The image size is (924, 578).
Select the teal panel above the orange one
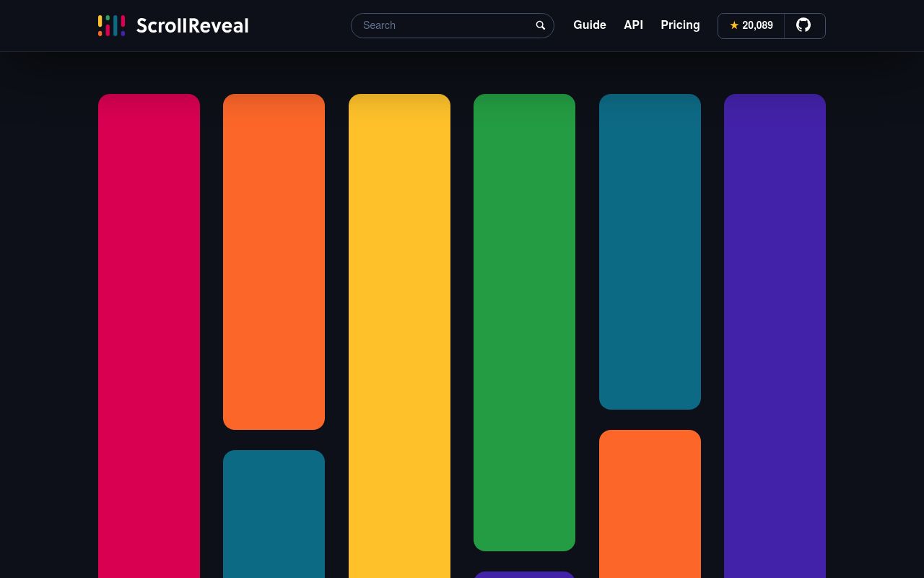click(x=650, y=251)
